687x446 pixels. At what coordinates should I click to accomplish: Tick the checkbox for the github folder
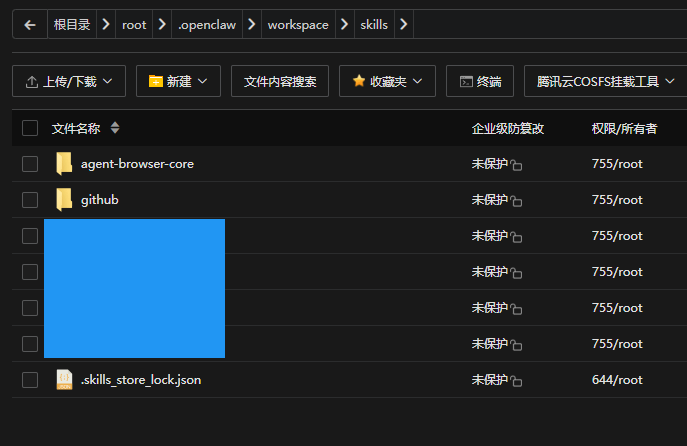coord(30,199)
